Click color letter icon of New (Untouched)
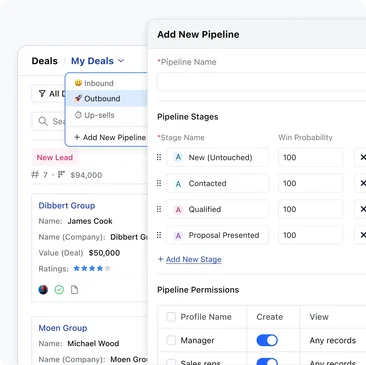366x365 pixels. click(x=178, y=157)
